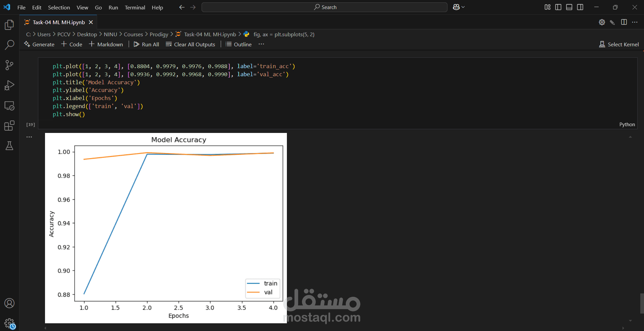Click Customize Layout icon
644x331 pixels.
[548, 7]
